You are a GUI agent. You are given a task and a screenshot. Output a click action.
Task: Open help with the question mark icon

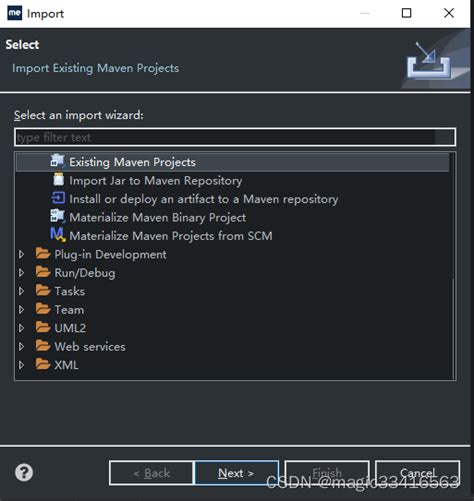(x=24, y=472)
